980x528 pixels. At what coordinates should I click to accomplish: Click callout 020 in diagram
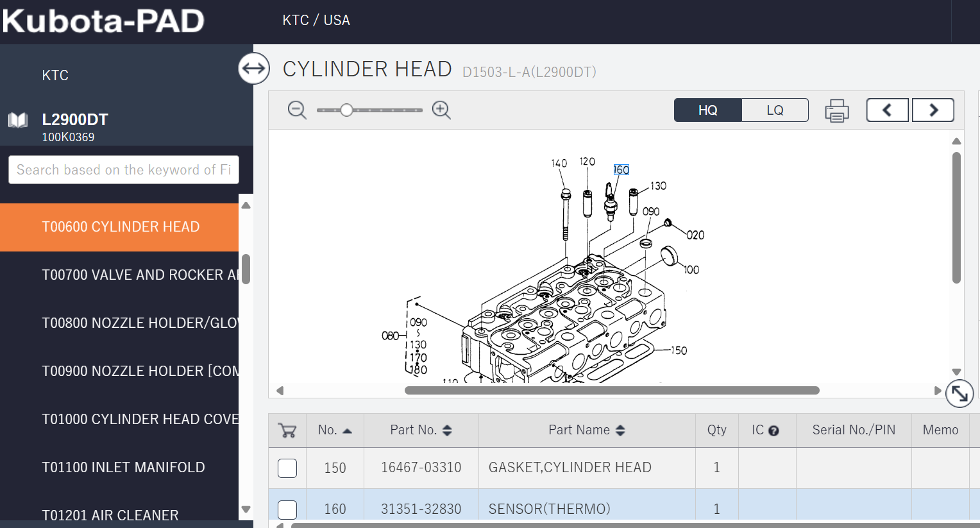pos(695,235)
